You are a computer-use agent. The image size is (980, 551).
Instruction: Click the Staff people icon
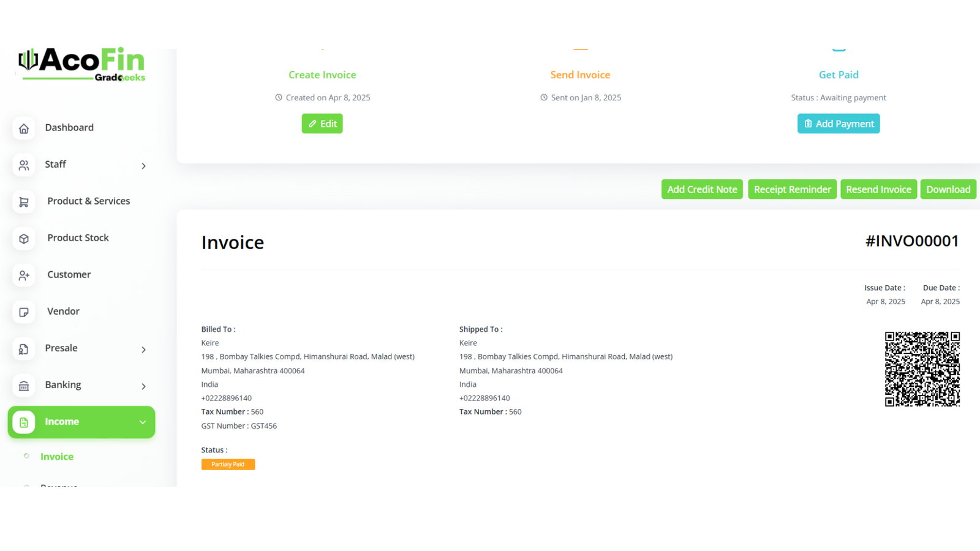point(24,165)
